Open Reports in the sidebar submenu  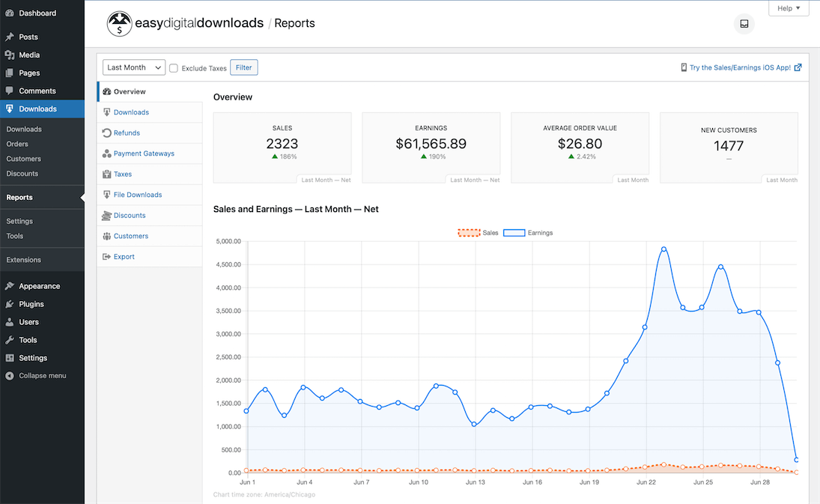tap(19, 197)
